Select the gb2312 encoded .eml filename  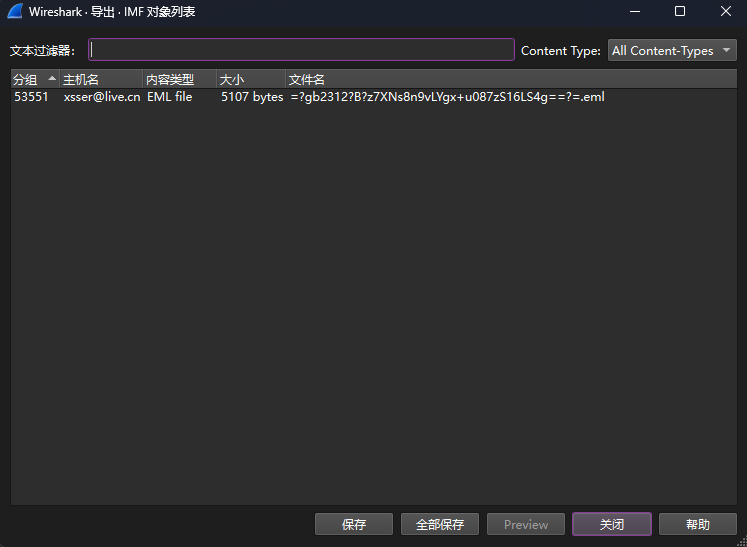pos(447,97)
